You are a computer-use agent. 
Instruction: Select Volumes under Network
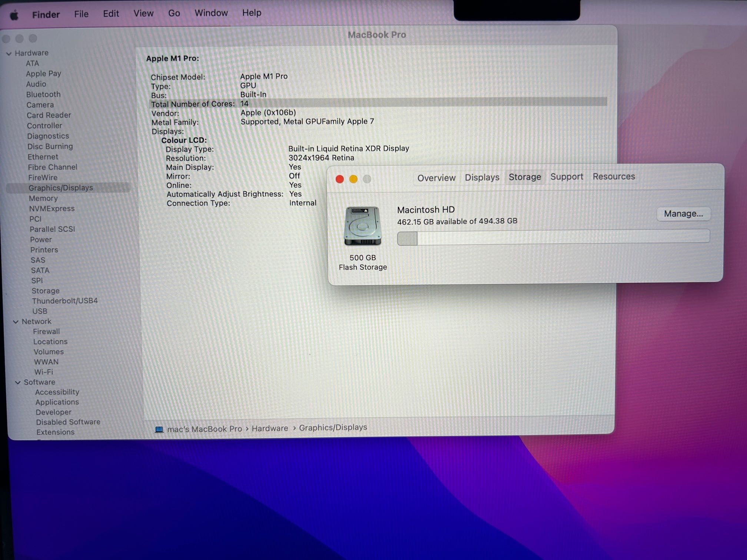point(49,351)
